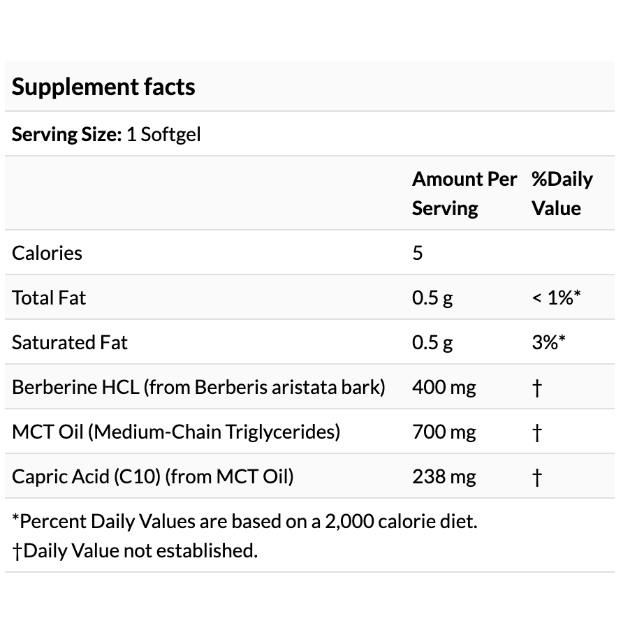Click the Daily Value not established footnote

tap(135, 550)
